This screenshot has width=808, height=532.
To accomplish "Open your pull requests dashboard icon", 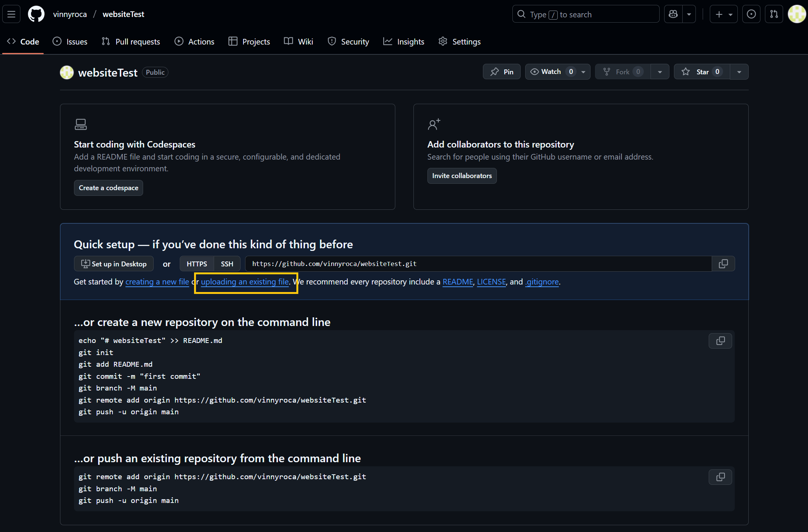I will pyautogui.click(x=774, y=14).
